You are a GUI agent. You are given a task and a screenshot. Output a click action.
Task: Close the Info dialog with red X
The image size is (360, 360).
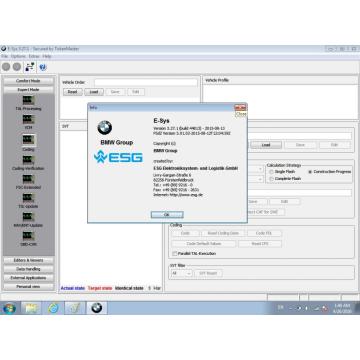tap(240, 107)
